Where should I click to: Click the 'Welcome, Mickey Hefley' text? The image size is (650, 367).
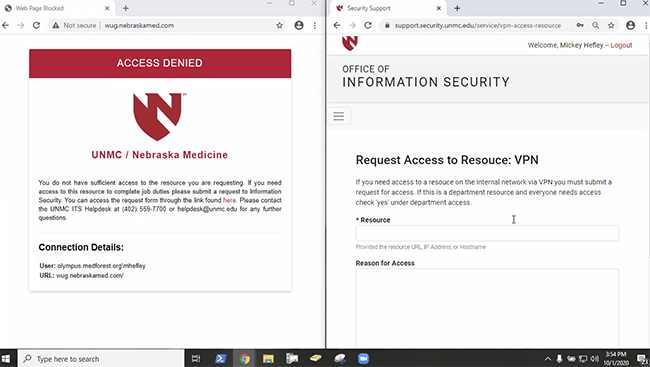pyautogui.click(x=565, y=45)
